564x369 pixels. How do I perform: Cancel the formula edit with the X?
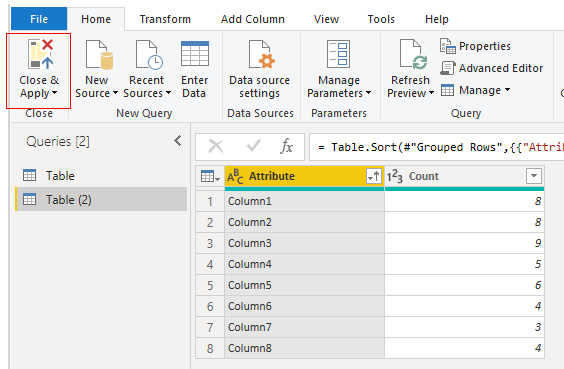(216, 146)
